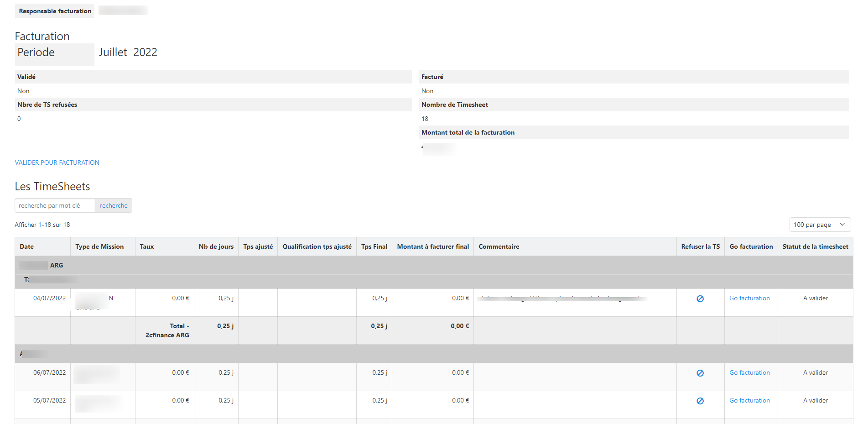Screen dimensions: 868x424
Task: Click the Type de Mission column header
Action: click(99, 246)
